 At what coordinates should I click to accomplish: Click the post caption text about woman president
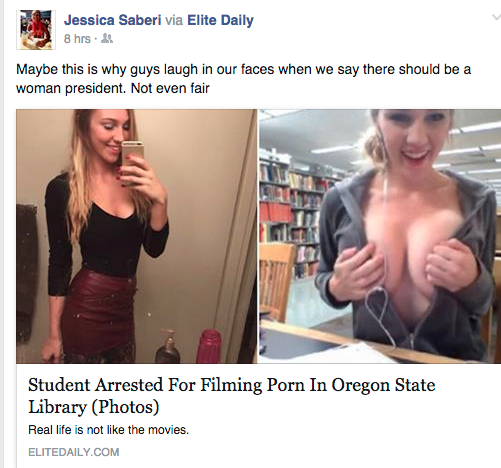pos(243,79)
